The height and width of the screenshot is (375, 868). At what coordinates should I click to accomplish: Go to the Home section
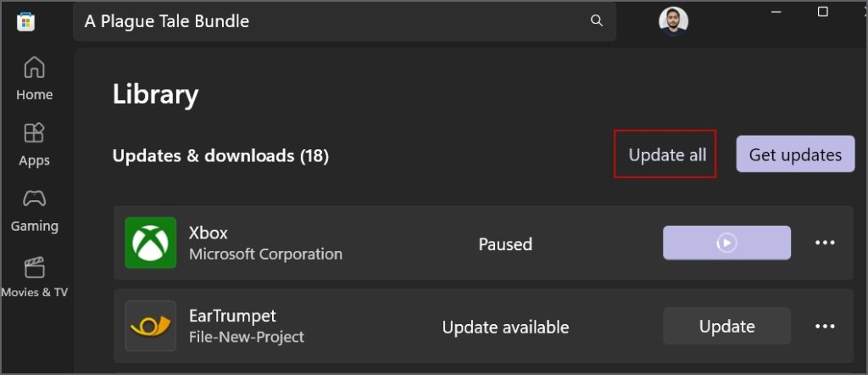pyautogui.click(x=34, y=78)
